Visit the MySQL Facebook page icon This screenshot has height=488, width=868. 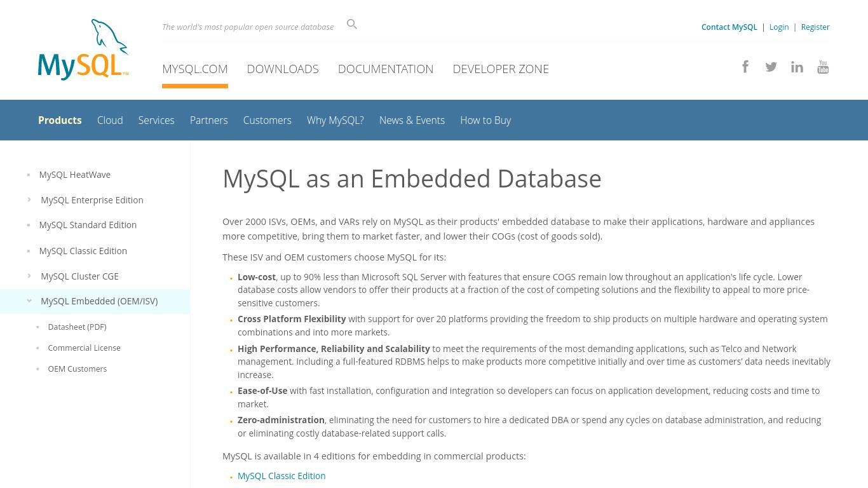pos(745,67)
